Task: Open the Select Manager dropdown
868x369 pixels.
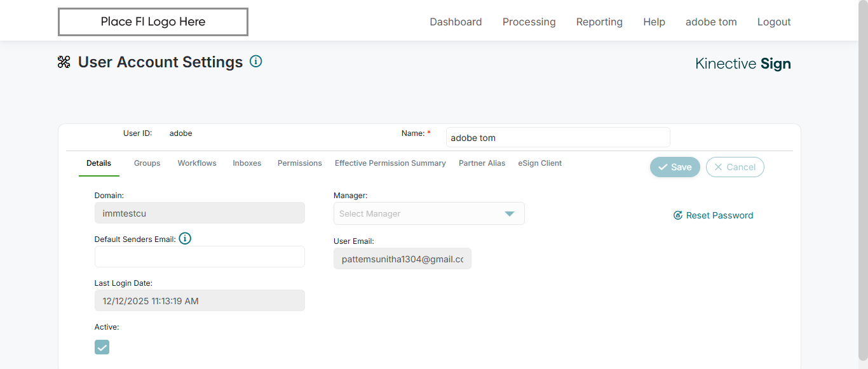Action: click(419, 213)
